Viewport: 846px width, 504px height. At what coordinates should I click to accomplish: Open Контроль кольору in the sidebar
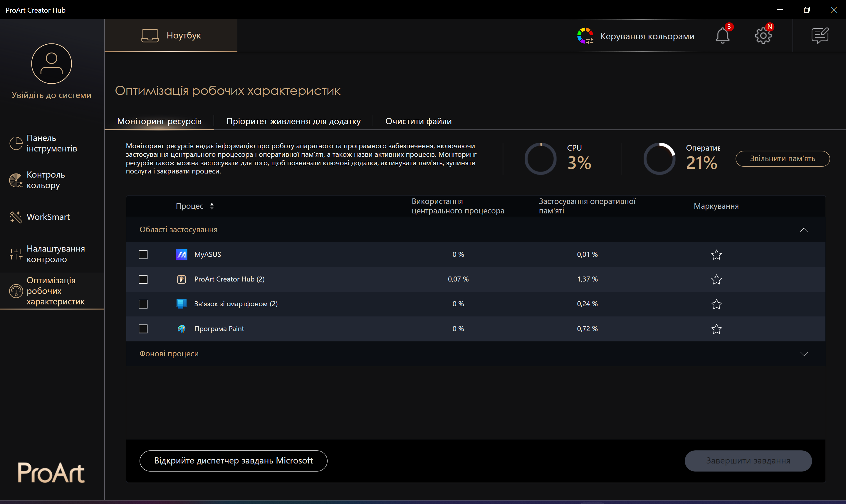pyautogui.click(x=46, y=180)
